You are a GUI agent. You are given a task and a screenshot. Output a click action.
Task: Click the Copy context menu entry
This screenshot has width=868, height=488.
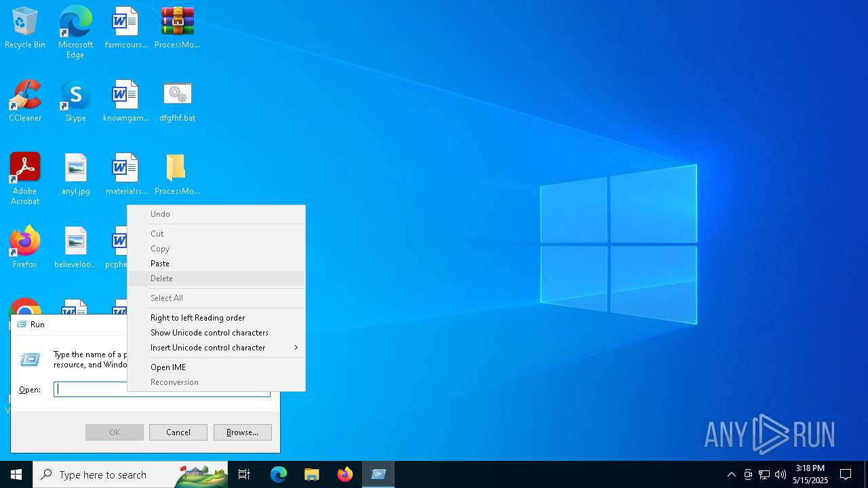[x=216, y=249]
